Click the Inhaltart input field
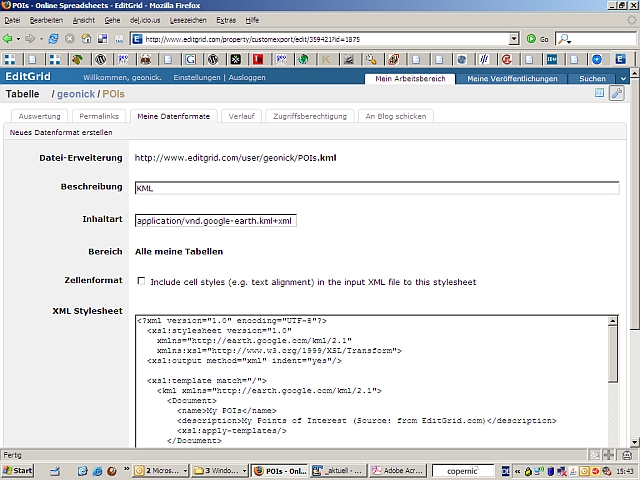 tap(215, 221)
